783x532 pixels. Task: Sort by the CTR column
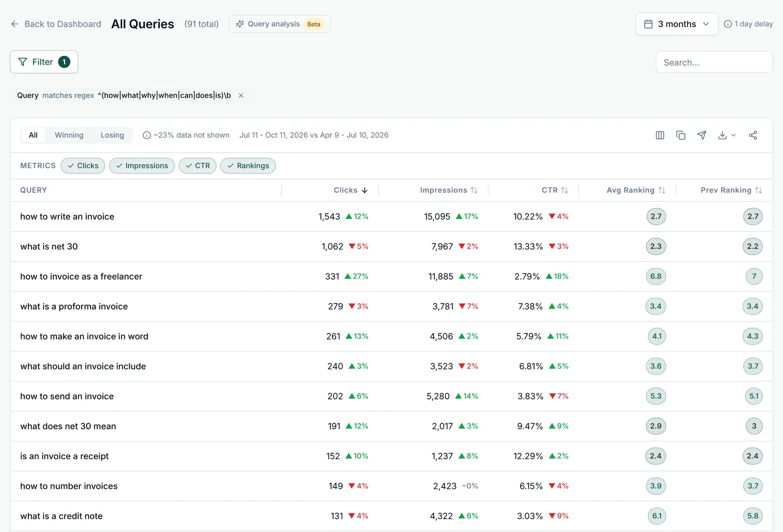(555, 190)
